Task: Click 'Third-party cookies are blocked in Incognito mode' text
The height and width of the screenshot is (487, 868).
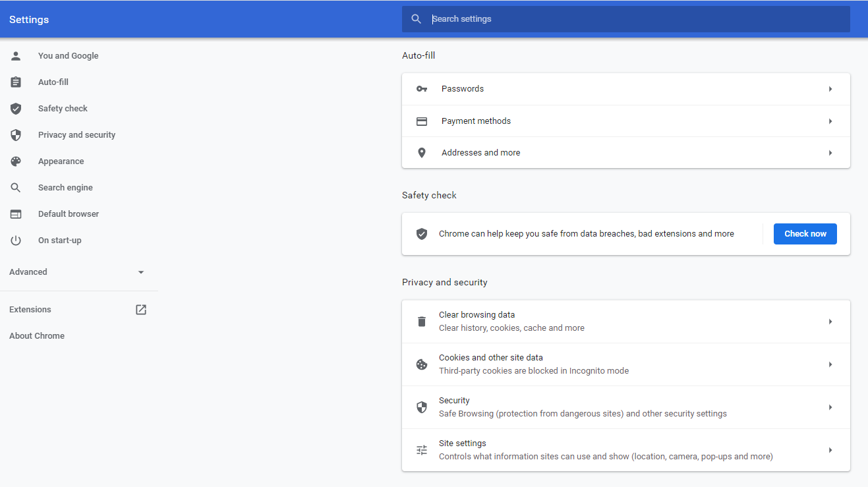Action: click(534, 371)
